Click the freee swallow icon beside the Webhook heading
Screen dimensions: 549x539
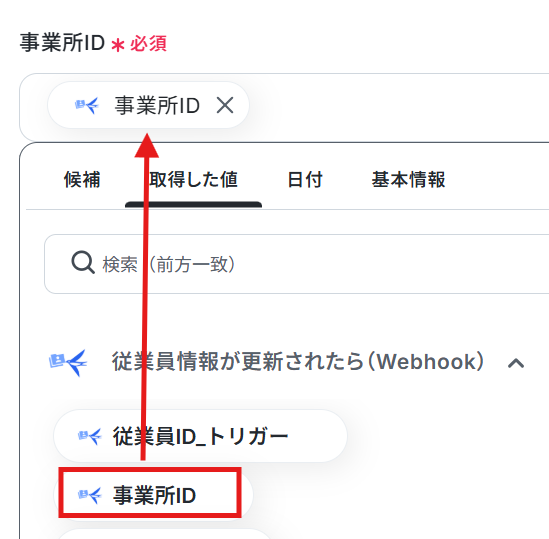tap(68, 362)
